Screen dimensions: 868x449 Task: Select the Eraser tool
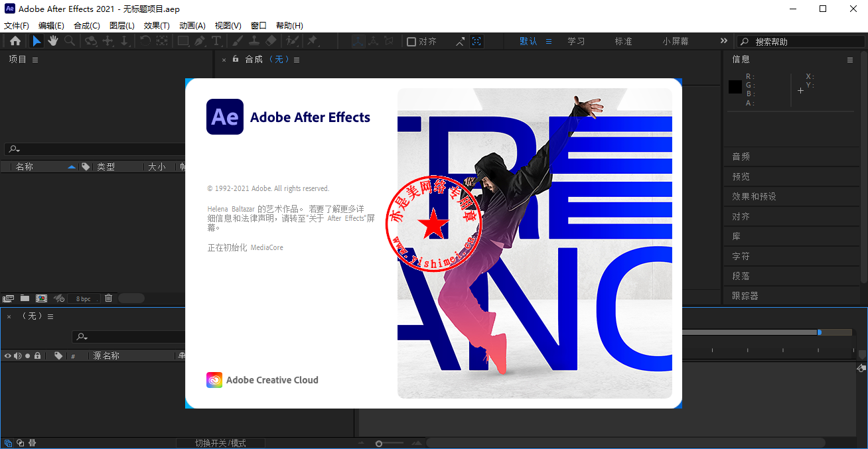click(270, 41)
